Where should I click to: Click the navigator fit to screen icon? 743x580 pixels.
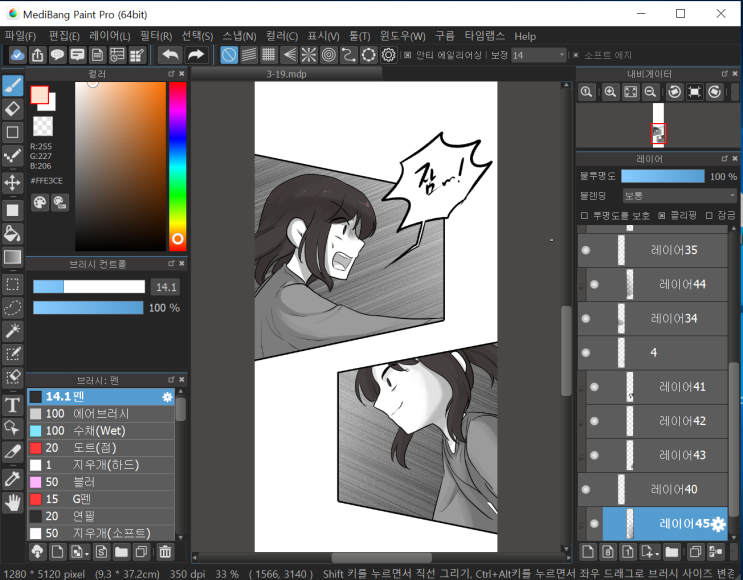pos(631,92)
